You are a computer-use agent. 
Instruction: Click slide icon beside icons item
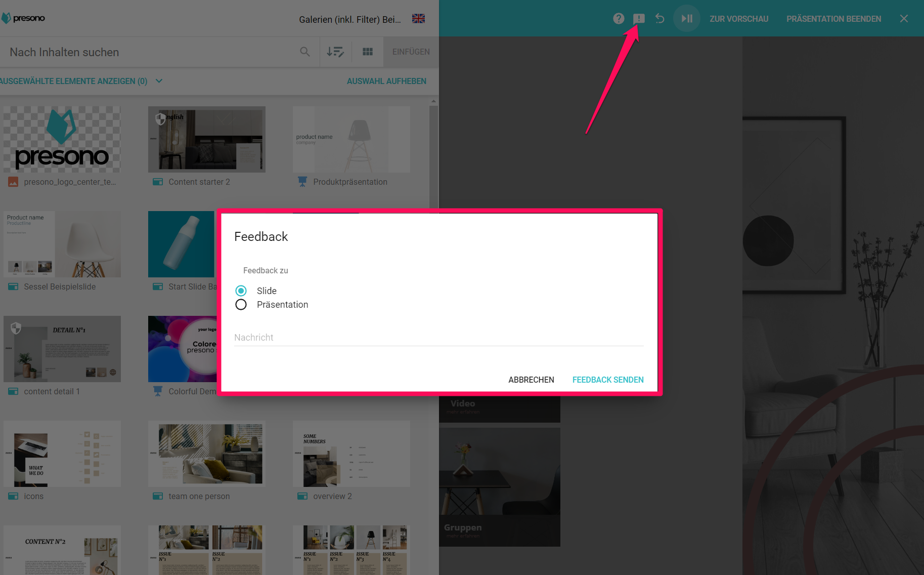pyautogui.click(x=13, y=496)
